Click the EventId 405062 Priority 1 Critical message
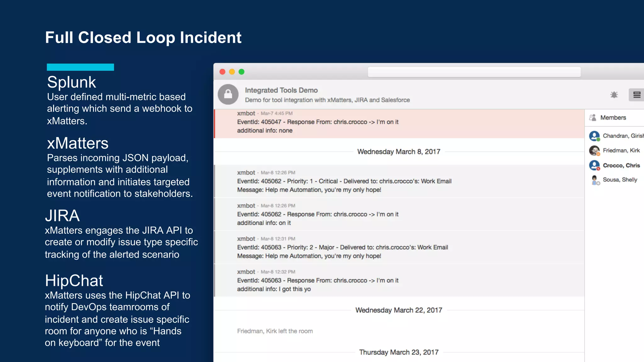The height and width of the screenshot is (362, 644). (x=399, y=181)
